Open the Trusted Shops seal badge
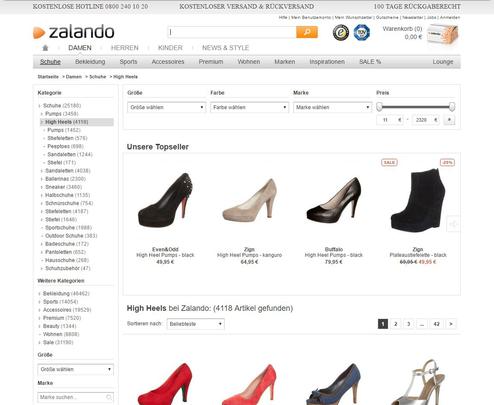 (x=341, y=33)
